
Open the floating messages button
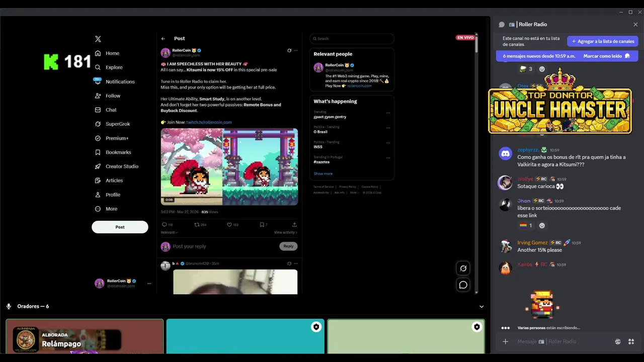point(463,285)
